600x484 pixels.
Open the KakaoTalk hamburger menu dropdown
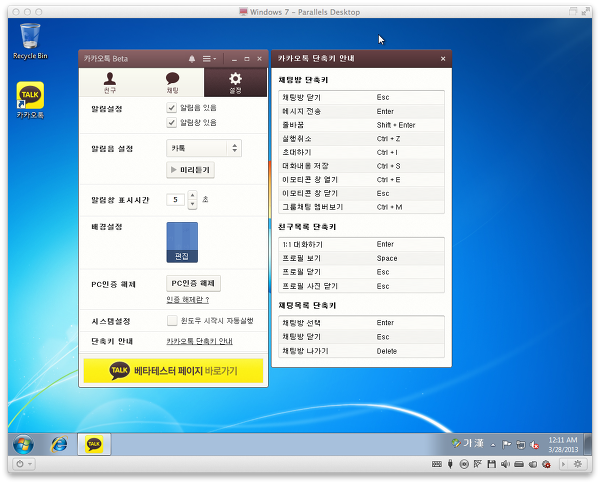(x=209, y=59)
